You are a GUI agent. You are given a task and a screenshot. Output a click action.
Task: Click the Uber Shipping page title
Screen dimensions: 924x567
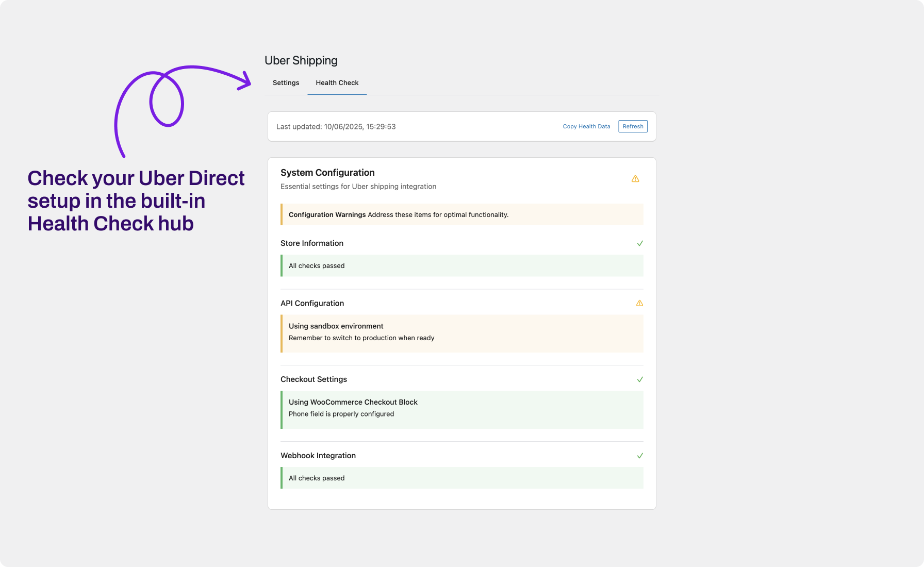301,60
